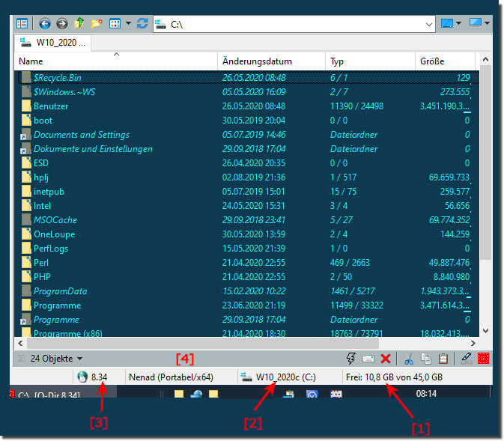Sort by the Name column header
This screenshot has width=504, height=441.
point(116,61)
